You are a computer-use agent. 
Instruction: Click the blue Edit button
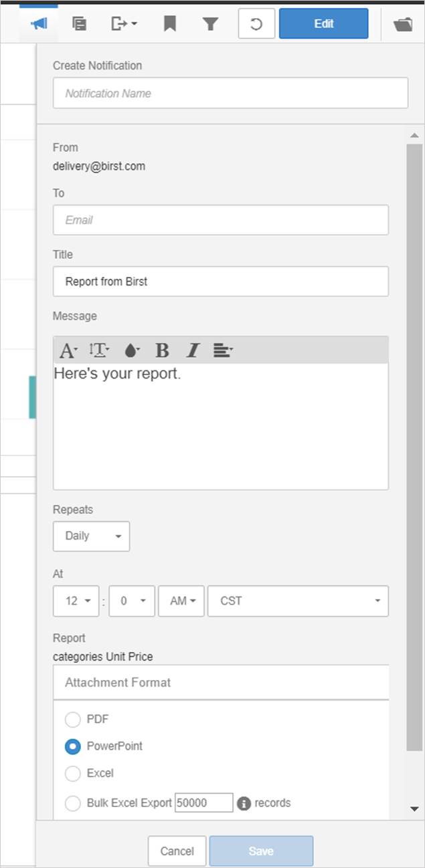[x=323, y=23]
